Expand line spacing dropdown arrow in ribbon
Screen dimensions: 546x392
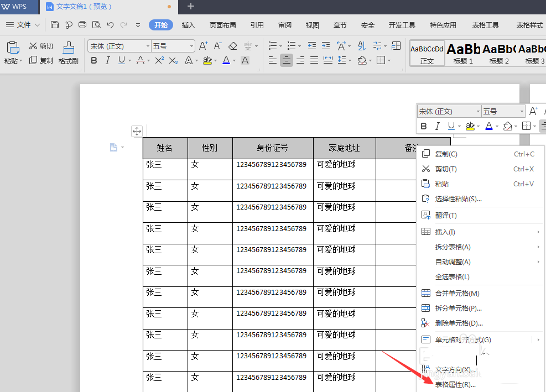(350, 61)
